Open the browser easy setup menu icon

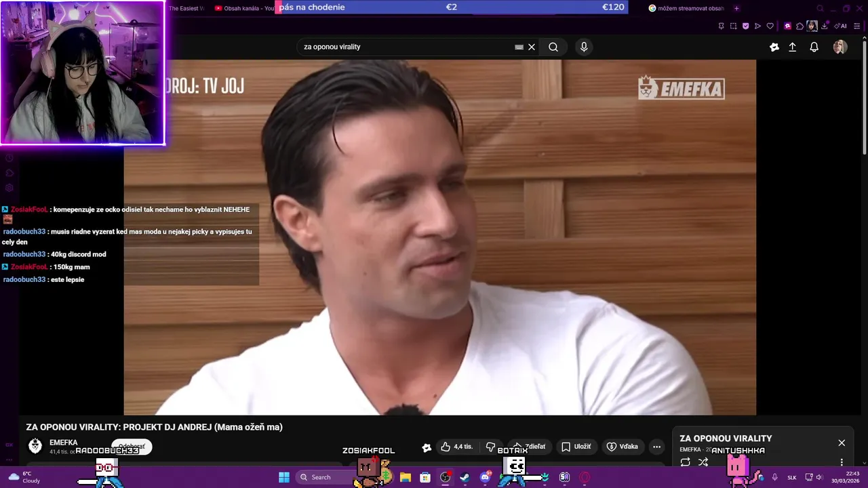pyautogui.click(x=856, y=26)
